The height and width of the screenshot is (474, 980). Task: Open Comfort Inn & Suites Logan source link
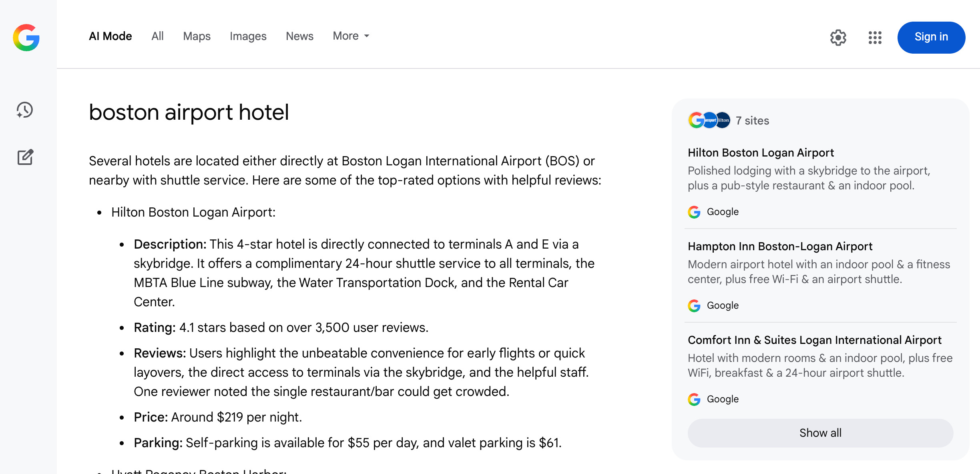tap(814, 340)
